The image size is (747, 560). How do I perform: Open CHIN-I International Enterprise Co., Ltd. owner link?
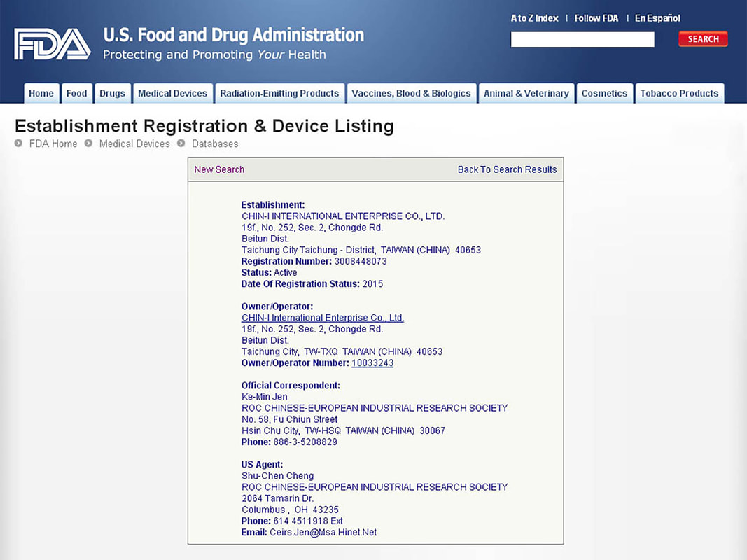(323, 318)
